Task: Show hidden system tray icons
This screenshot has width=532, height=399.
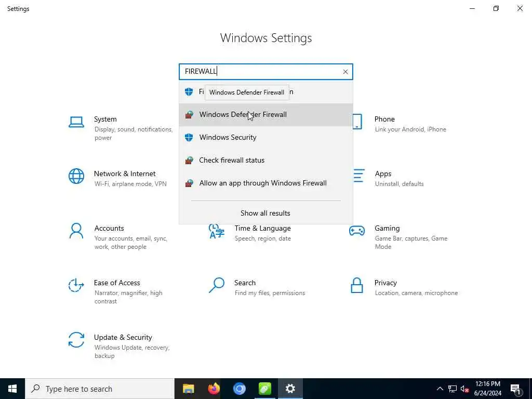Action: (x=440, y=389)
